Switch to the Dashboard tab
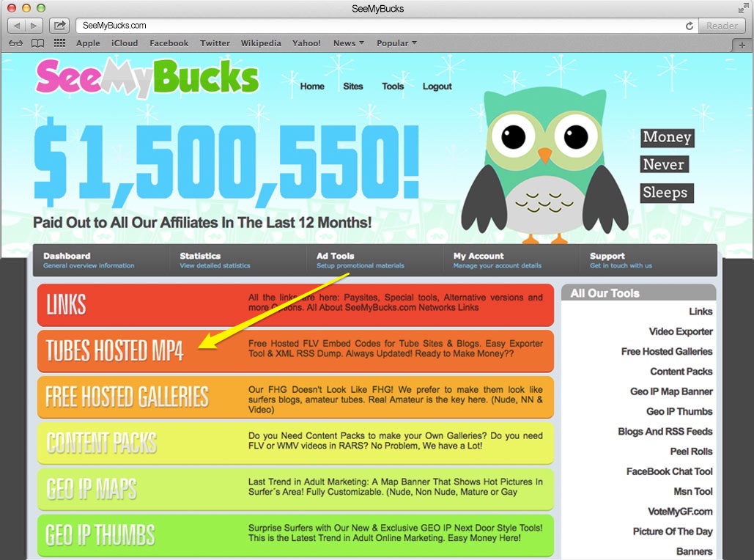 click(101, 260)
